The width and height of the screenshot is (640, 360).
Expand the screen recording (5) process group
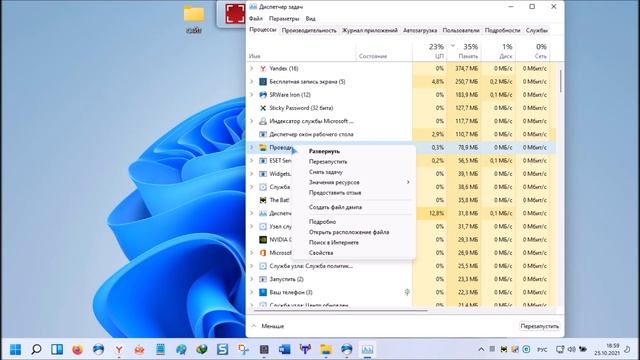(x=252, y=82)
